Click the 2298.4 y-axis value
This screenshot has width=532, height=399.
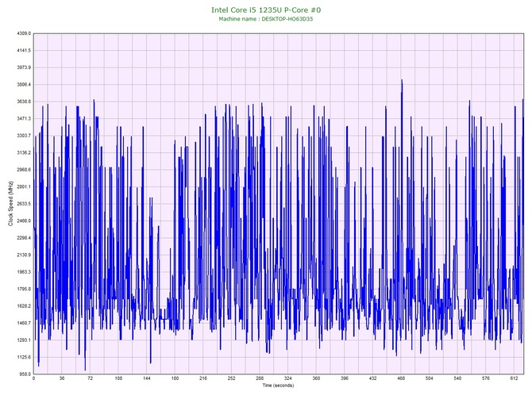[x=24, y=238]
